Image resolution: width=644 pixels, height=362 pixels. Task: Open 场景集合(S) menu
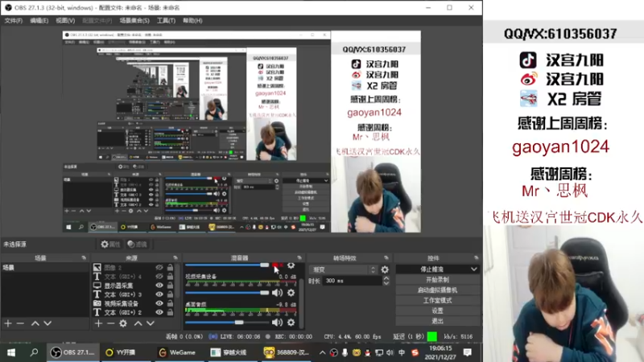click(134, 21)
